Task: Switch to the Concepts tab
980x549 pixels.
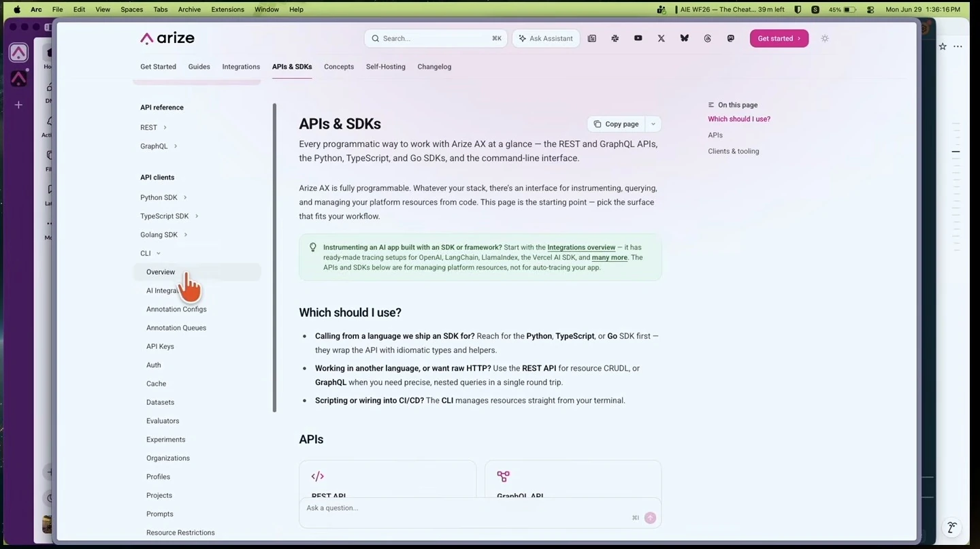Action: tap(339, 67)
